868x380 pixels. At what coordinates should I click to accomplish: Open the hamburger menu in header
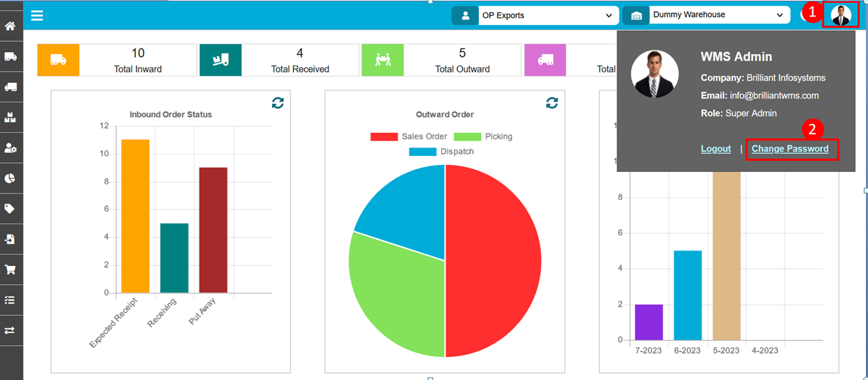[x=37, y=15]
